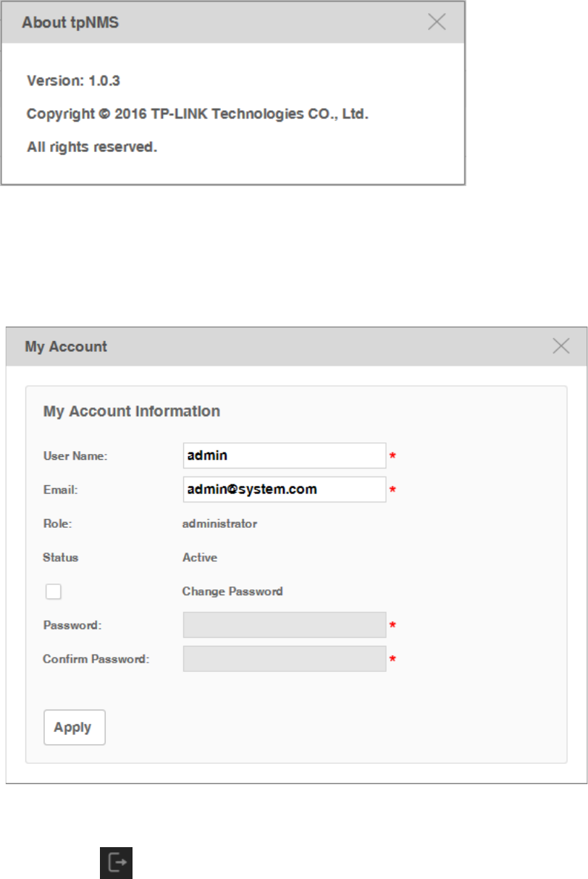The height and width of the screenshot is (879, 588).
Task: Click the Apply button
Action: tap(75, 728)
